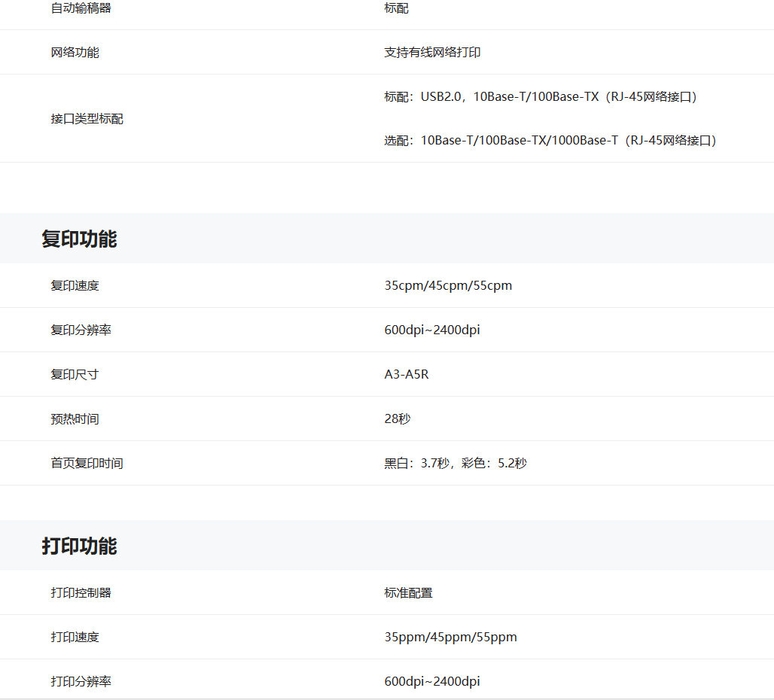The width and height of the screenshot is (774, 700).
Task: Select the 复印速度 row label
Action: tap(75, 286)
